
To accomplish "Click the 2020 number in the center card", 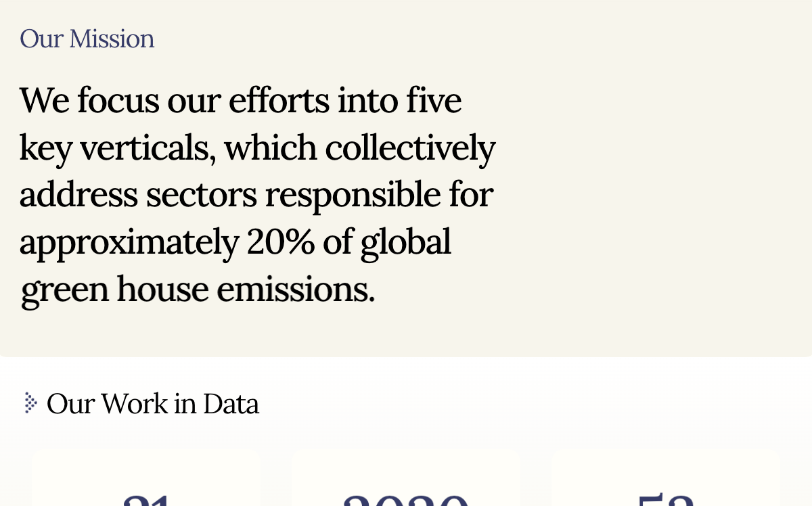I will [406, 500].
